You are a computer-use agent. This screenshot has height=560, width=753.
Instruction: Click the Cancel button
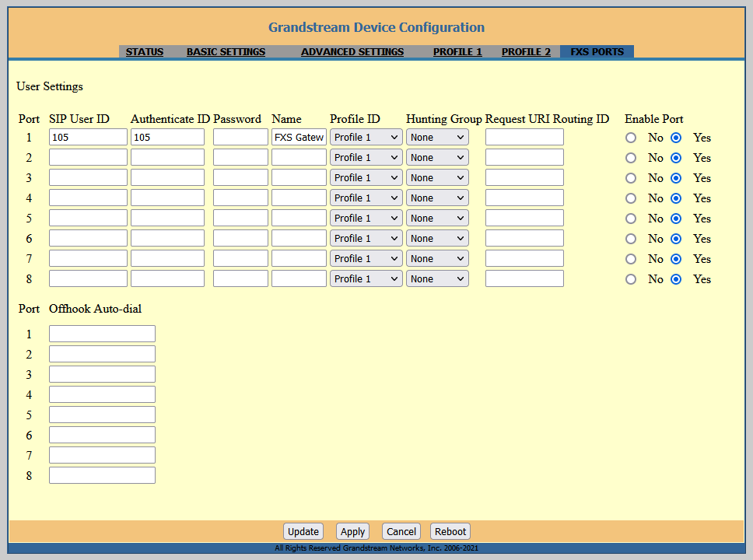coord(401,532)
